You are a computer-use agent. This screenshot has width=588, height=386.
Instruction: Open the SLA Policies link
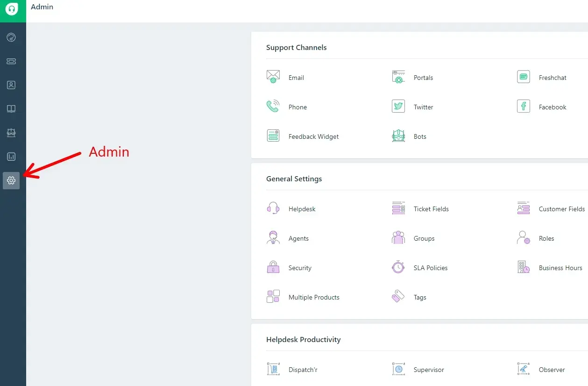431,268
